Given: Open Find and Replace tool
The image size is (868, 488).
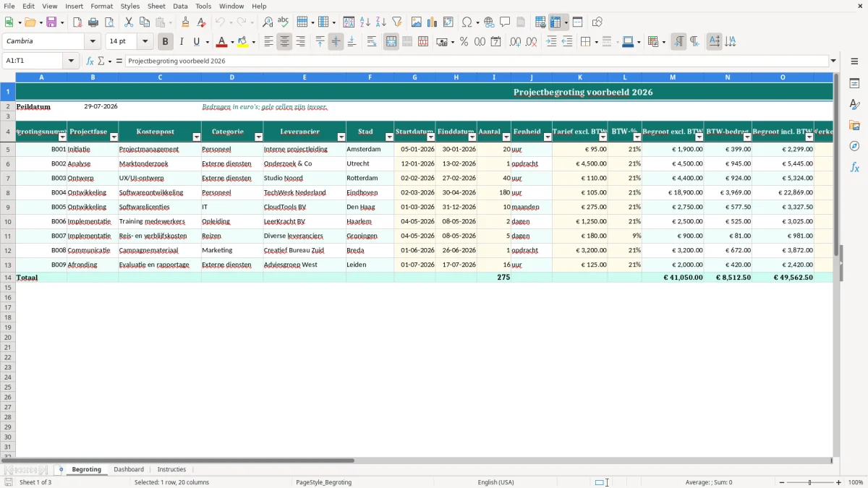Looking at the screenshot, I should coord(268,22).
